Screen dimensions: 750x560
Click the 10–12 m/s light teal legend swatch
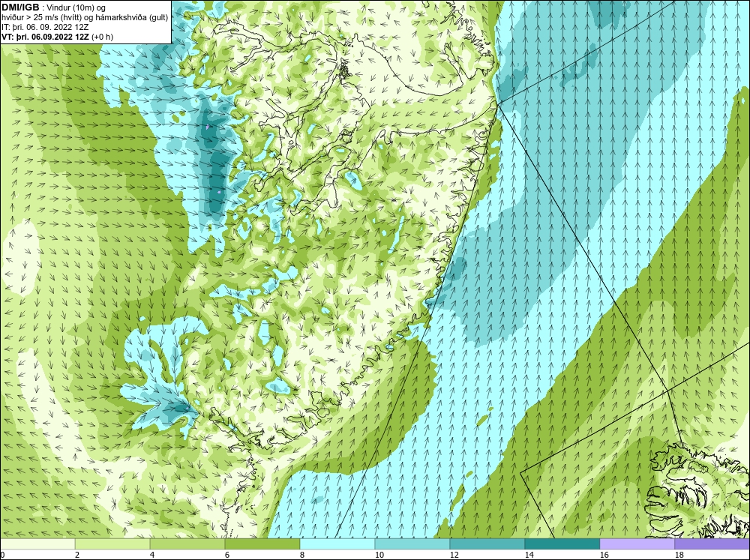pos(412,544)
